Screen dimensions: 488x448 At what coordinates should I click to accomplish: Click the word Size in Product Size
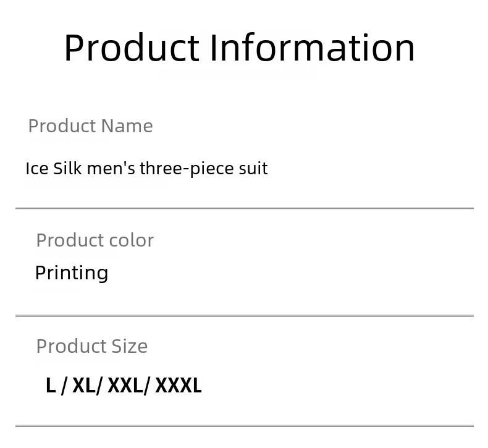(x=130, y=346)
